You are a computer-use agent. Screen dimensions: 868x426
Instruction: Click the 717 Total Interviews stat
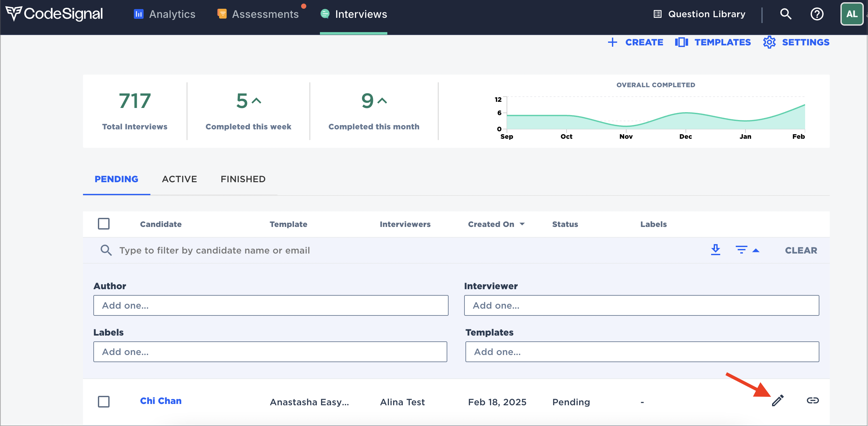tap(135, 111)
